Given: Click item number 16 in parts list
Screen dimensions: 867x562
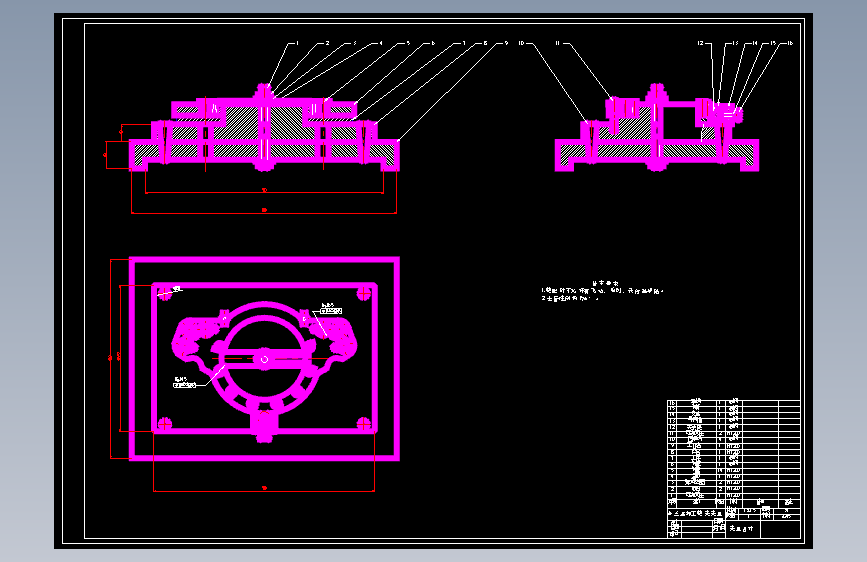Looking at the screenshot, I should coord(672,403).
